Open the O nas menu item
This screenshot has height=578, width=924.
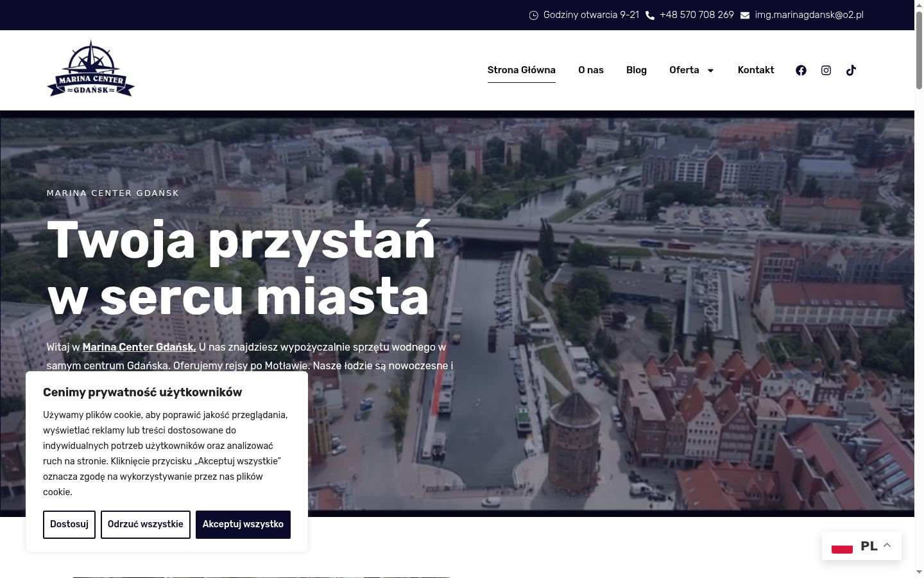pyautogui.click(x=591, y=70)
